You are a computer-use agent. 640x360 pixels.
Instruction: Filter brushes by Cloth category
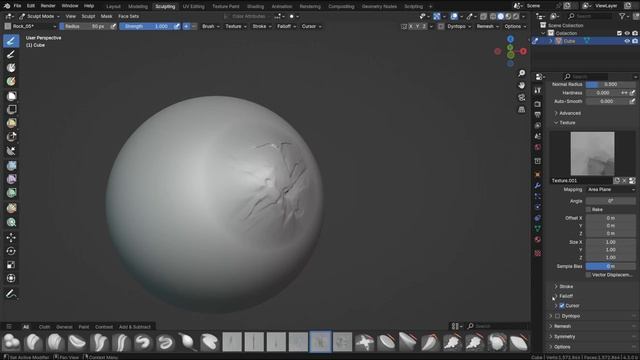coord(44,327)
